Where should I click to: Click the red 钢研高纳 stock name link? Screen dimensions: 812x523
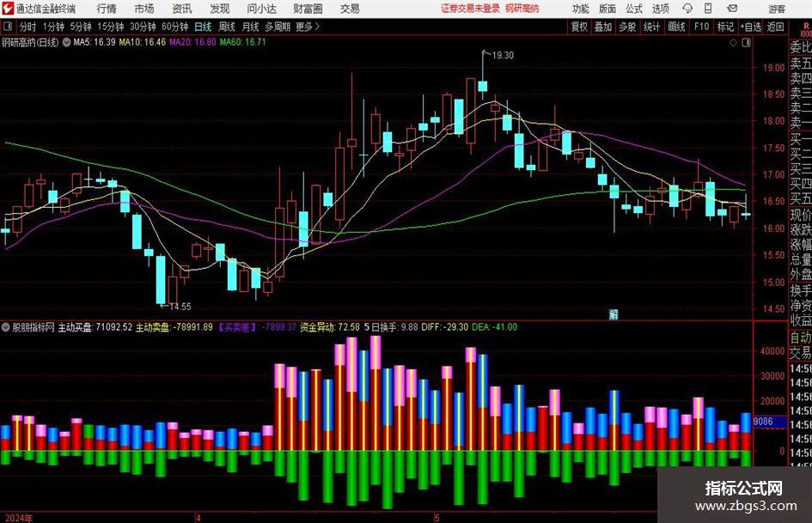pyautogui.click(x=522, y=9)
